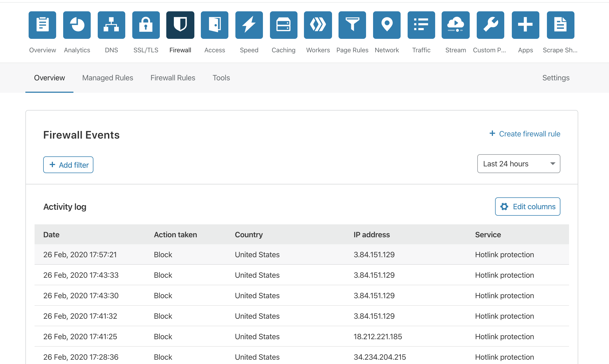Switch to Managed Rules tab
Screen dimensions: 609x364
(108, 78)
